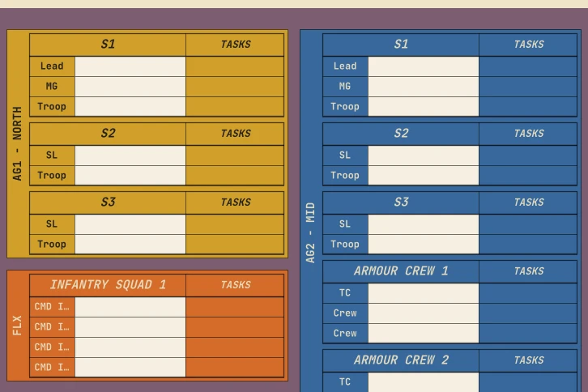The image size is (588, 392).
Task: Click the TC name field in Armour Crew 2
Action: [424, 382]
